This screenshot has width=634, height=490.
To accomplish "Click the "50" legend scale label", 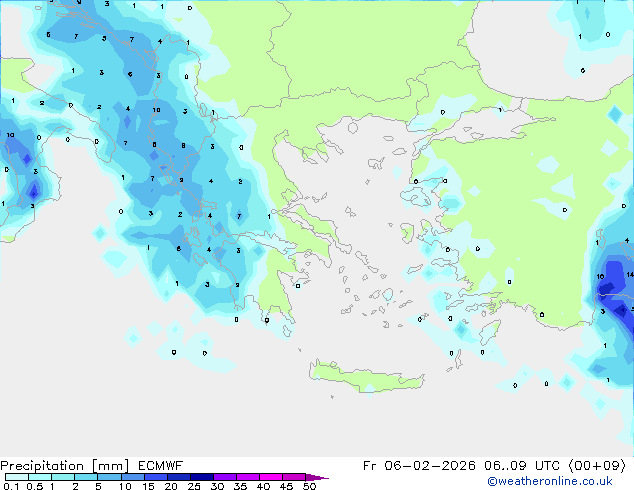I will [x=310, y=486].
